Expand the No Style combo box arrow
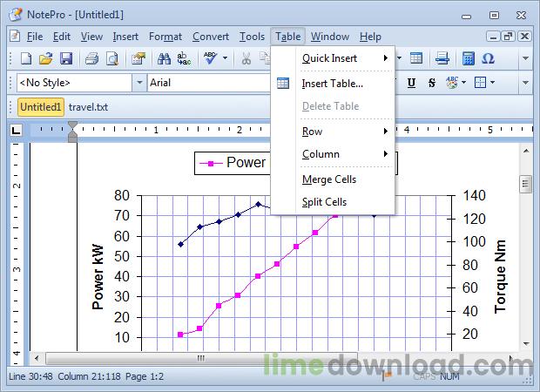Screen dimensions: 540x392 [x=139, y=83]
